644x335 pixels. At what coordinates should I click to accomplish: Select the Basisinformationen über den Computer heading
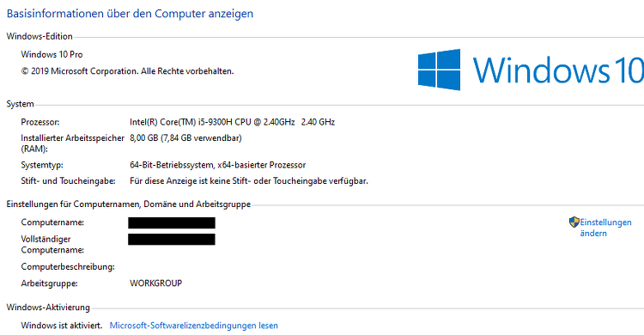pos(130,14)
